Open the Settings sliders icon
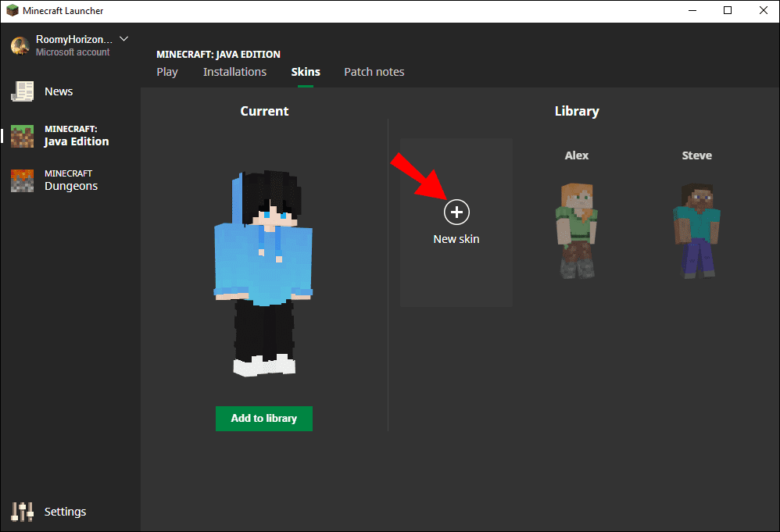Viewport: 780px width, 532px height. point(22,512)
